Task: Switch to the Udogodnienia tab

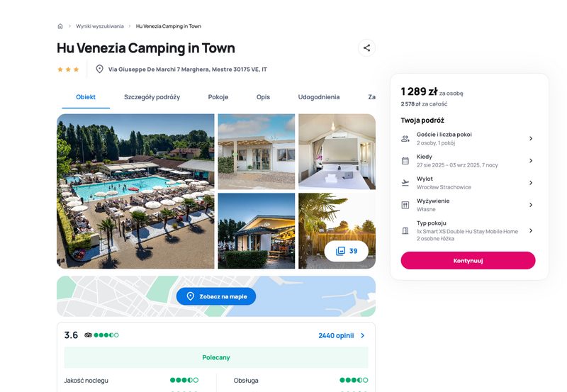Action: [x=318, y=97]
